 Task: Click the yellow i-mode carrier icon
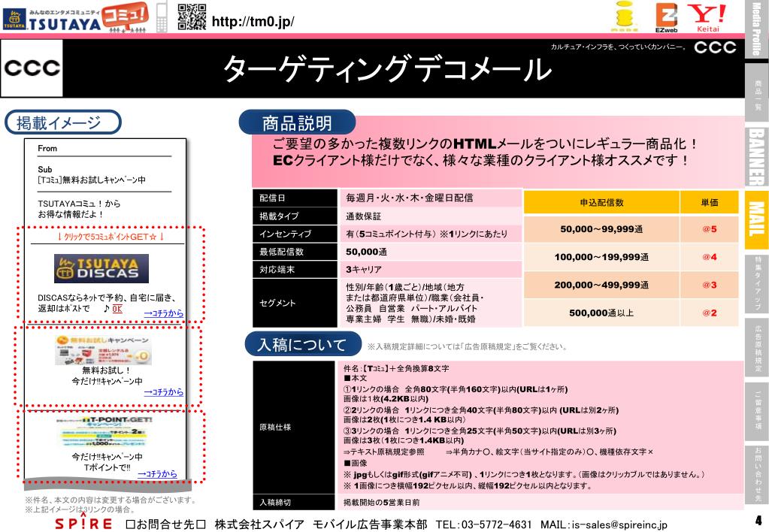point(625,17)
